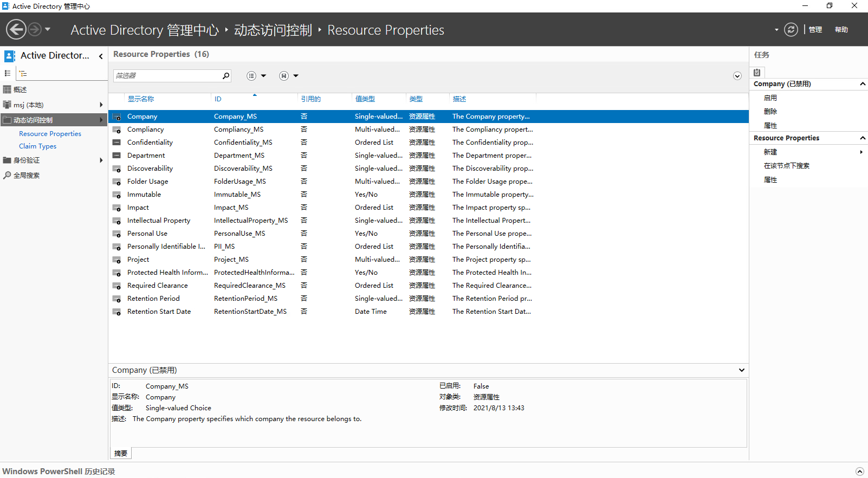The image size is (868, 478).
Task: Click the Personal Use row icon
Action: [116, 234]
